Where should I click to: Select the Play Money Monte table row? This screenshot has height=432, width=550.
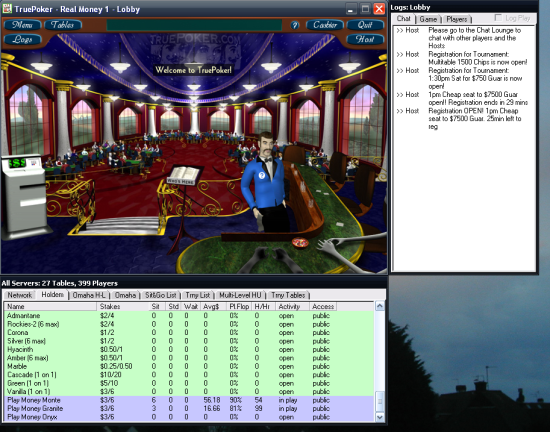(x=189, y=400)
